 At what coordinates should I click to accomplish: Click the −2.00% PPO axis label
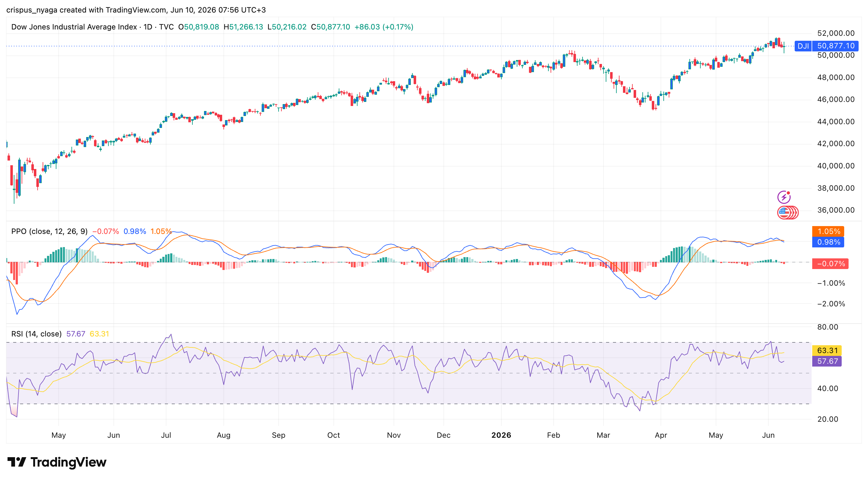(x=831, y=304)
